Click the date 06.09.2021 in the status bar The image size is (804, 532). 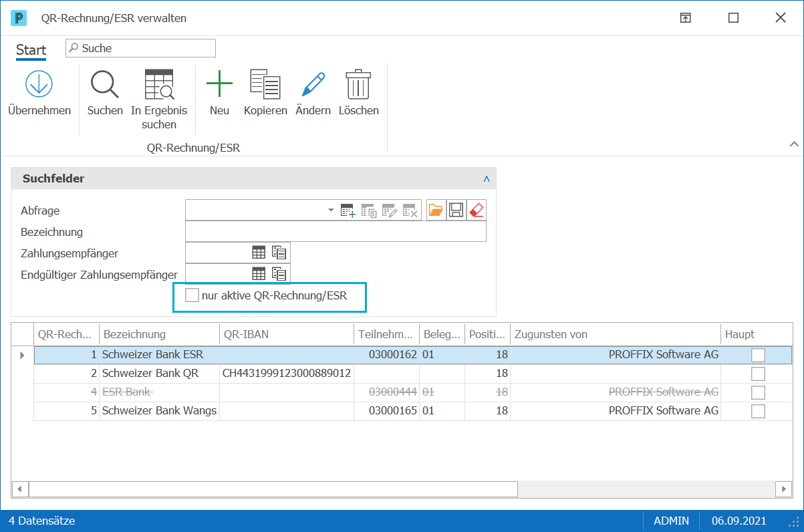pyautogui.click(x=739, y=521)
